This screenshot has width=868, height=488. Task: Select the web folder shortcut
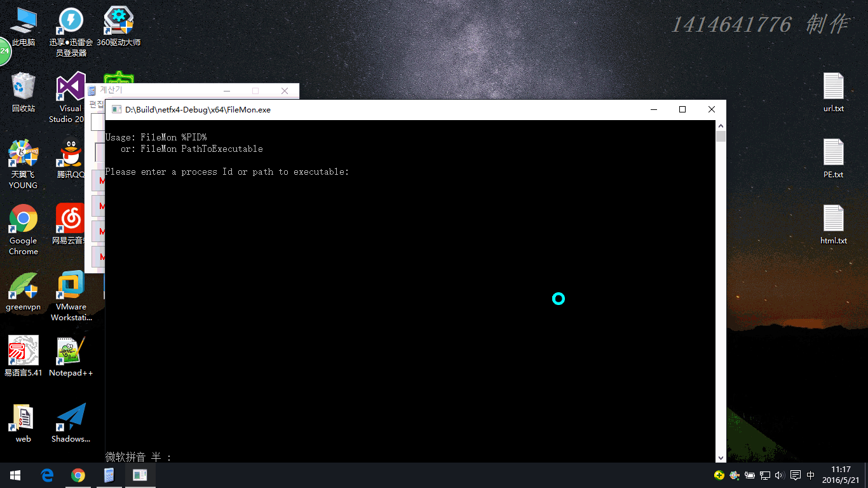point(24,423)
